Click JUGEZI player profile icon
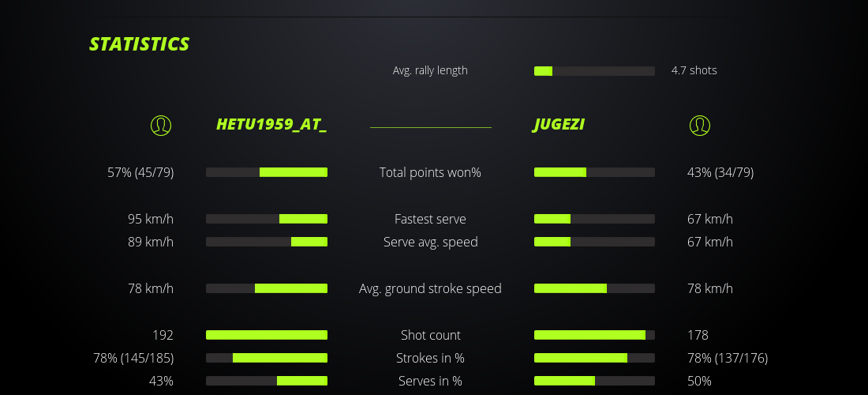The image size is (868, 395). (x=700, y=125)
